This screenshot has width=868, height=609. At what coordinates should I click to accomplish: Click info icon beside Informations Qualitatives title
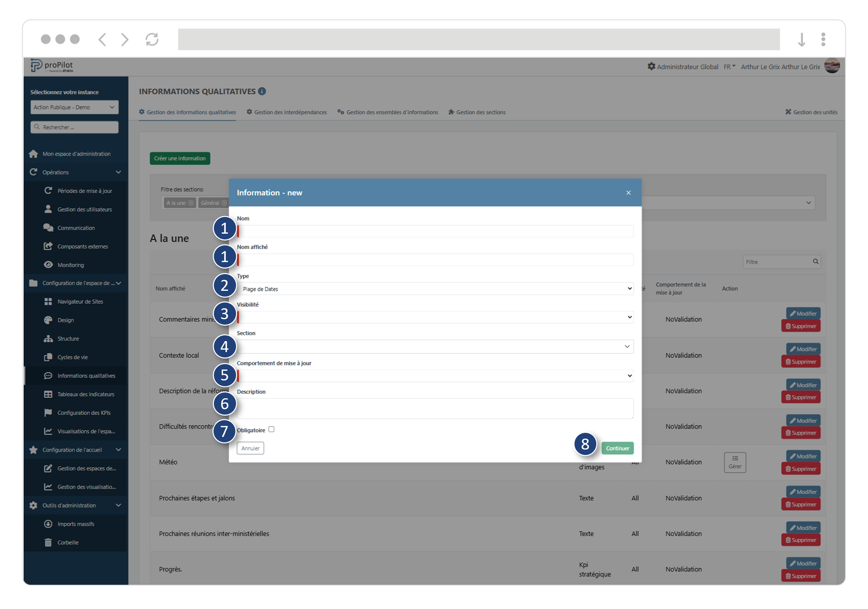[x=262, y=91]
